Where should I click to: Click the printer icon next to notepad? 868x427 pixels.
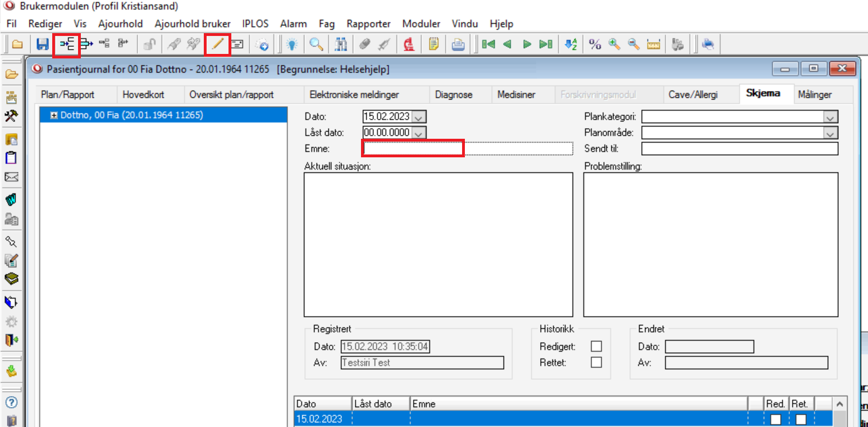(458, 44)
